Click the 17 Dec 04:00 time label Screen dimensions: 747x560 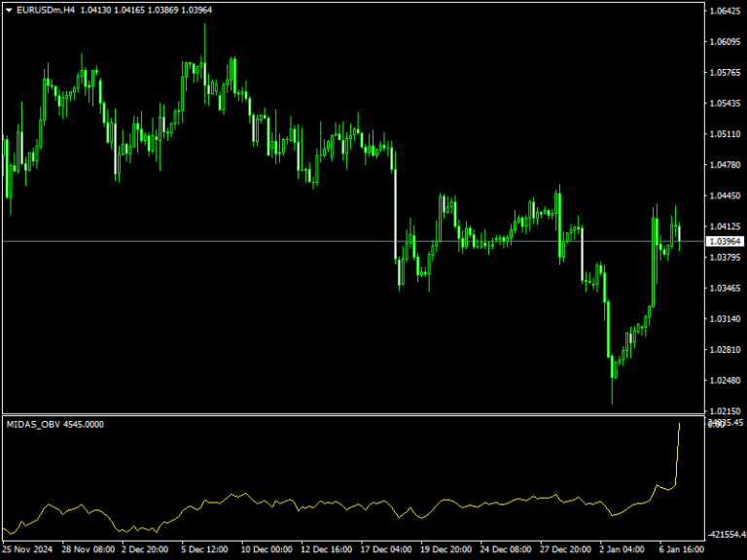click(386, 549)
